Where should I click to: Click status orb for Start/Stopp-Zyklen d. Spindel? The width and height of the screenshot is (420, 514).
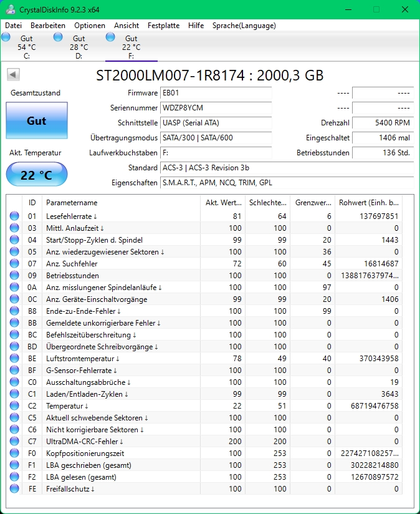pyautogui.click(x=14, y=240)
